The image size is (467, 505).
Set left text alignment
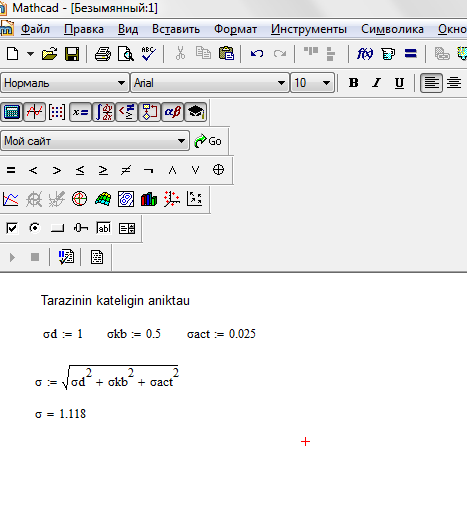431,83
